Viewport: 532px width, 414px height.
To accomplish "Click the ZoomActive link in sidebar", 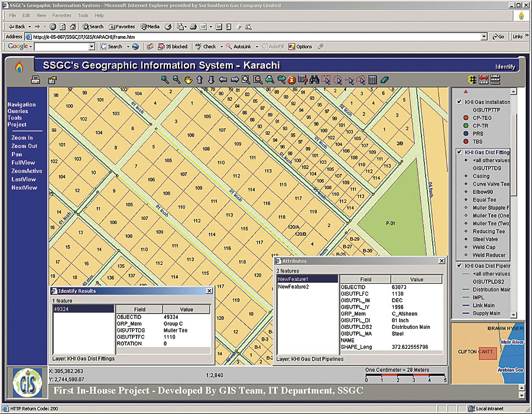I will point(27,171).
